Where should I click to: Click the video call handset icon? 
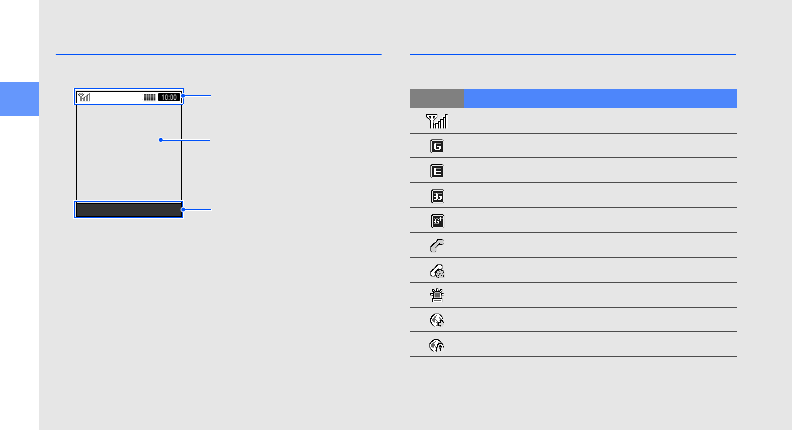coord(437,271)
